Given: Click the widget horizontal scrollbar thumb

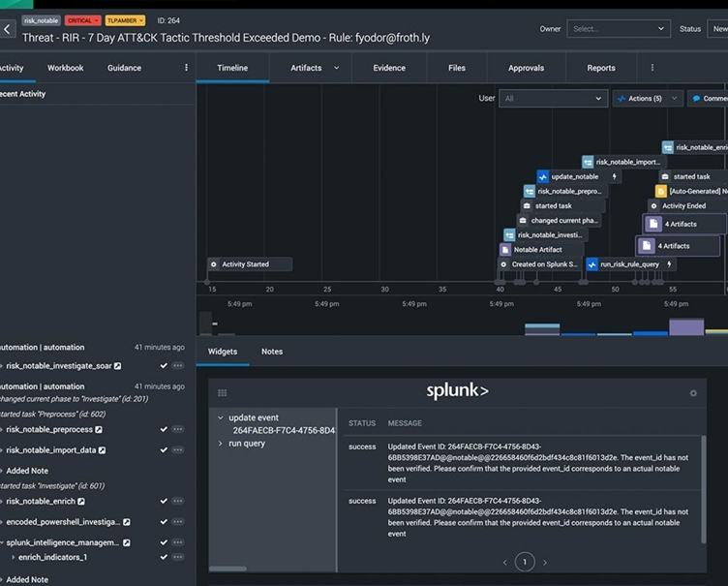Looking at the screenshot, I should [227, 569].
